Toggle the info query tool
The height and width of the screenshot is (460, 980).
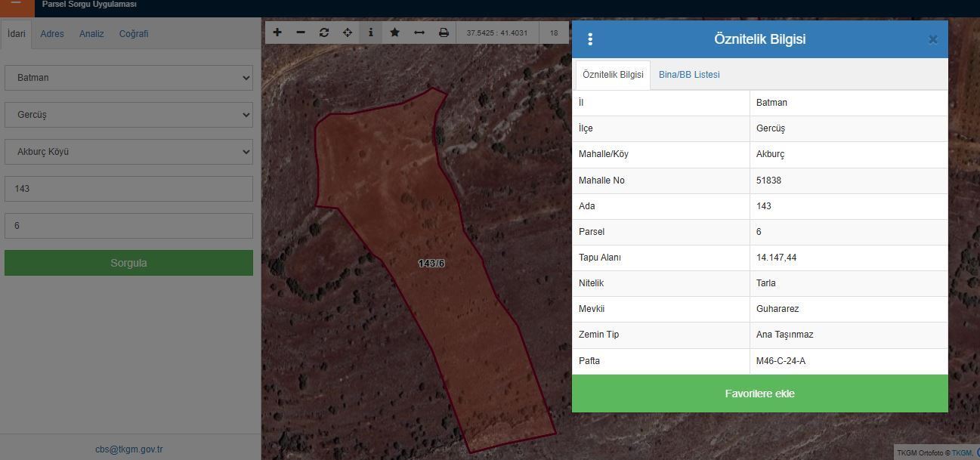[x=370, y=32]
